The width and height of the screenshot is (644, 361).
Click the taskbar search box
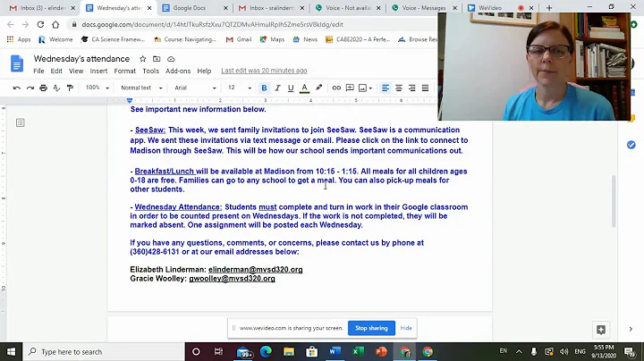point(104,351)
